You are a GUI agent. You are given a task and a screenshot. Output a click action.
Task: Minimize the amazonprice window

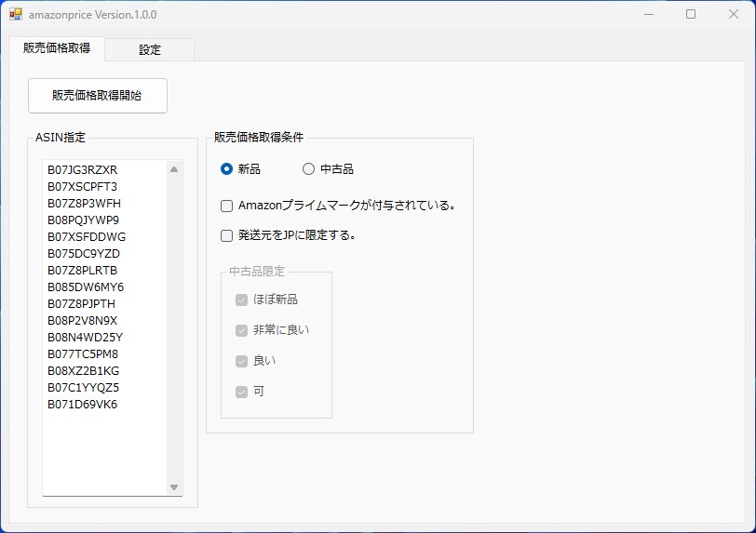(x=649, y=15)
